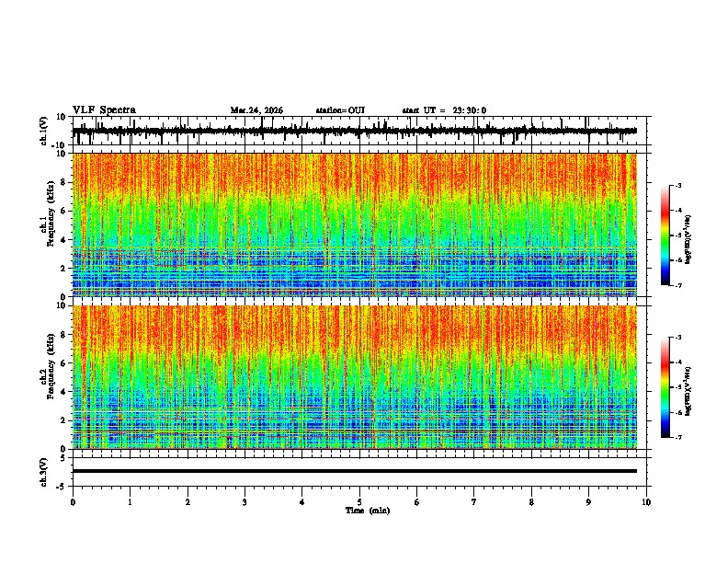This screenshot has width=728, height=563.
Task: Click the ch.1 "Frequency (kHz)" axis label
Action: 51,213
